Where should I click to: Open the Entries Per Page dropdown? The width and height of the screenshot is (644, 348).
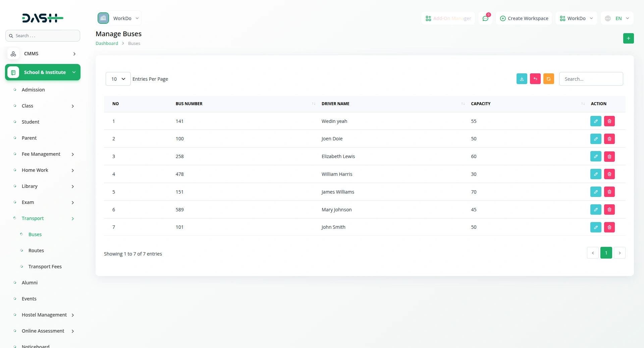tap(118, 79)
